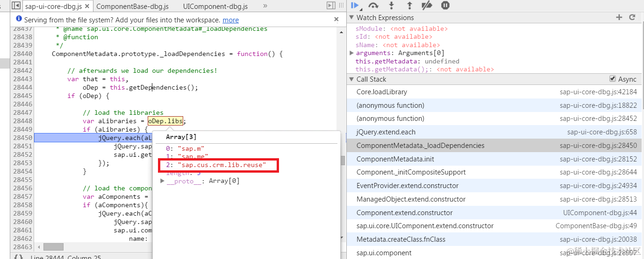Select anonymous function frame at line 18822
Image resolution: width=644 pixels, height=259 pixels.
tap(495, 105)
